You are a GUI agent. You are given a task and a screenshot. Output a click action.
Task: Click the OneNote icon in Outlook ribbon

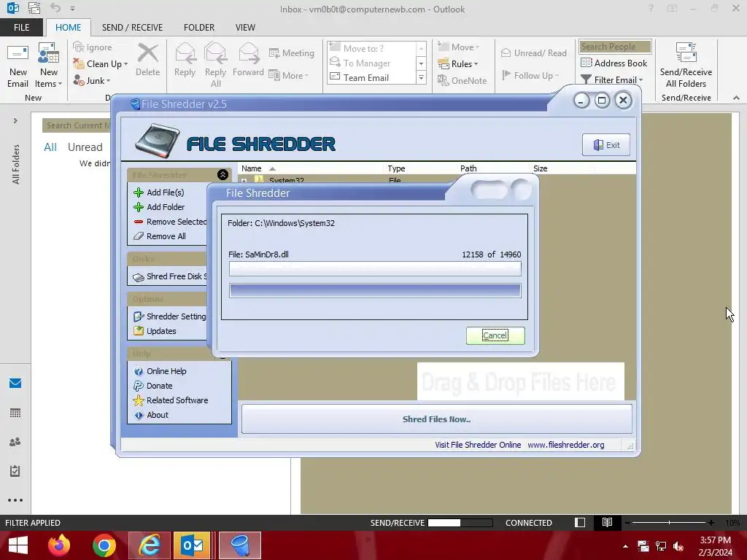tap(462, 80)
